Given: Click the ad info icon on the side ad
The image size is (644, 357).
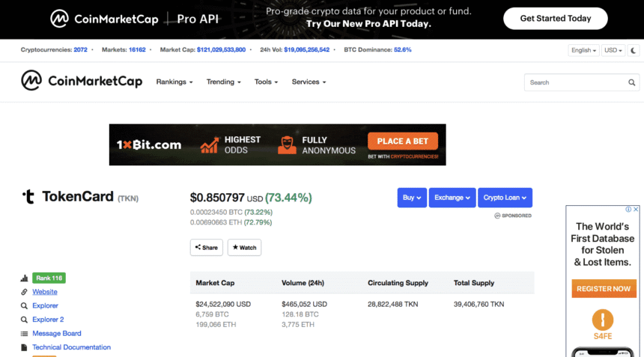Looking at the screenshot, I should (628, 210).
